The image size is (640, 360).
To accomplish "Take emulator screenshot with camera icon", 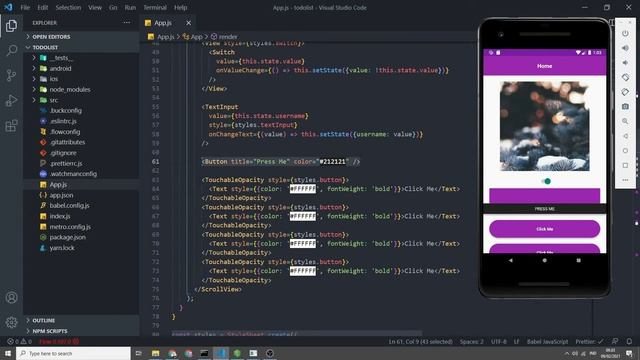I will [x=625, y=107].
